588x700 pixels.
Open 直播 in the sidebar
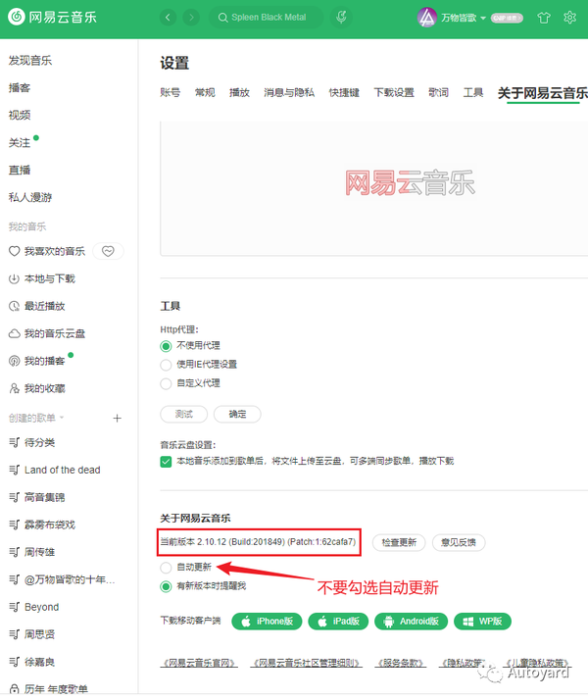click(x=20, y=170)
